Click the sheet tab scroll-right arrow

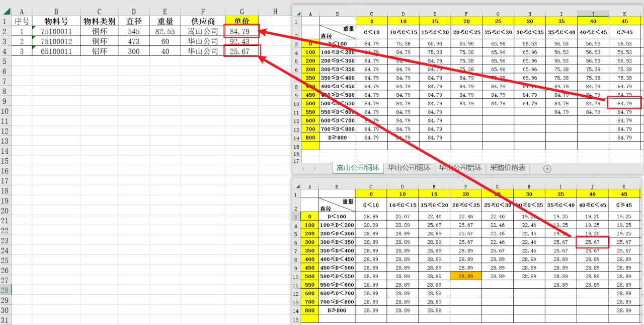tap(315, 169)
